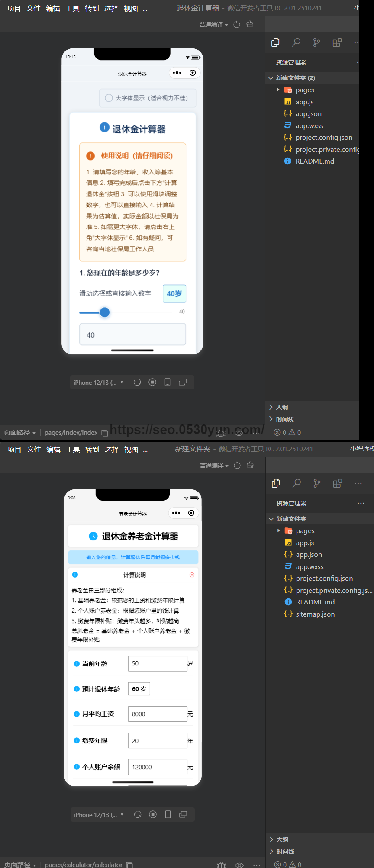This screenshot has height=868, width=374.
Task: Click 资源管理器 more actions dots, 新建文件夹 window
Action: coord(361,503)
